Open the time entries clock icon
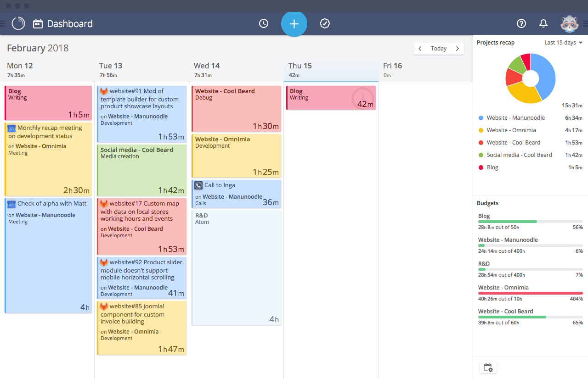The height and width of the screenshot is (379, 588). click(x=264, y=23)
